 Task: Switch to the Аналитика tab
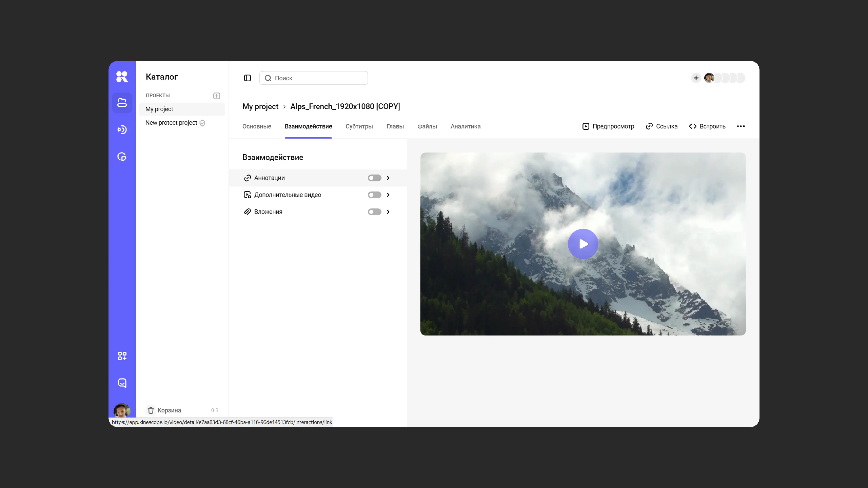click(465, 126)
